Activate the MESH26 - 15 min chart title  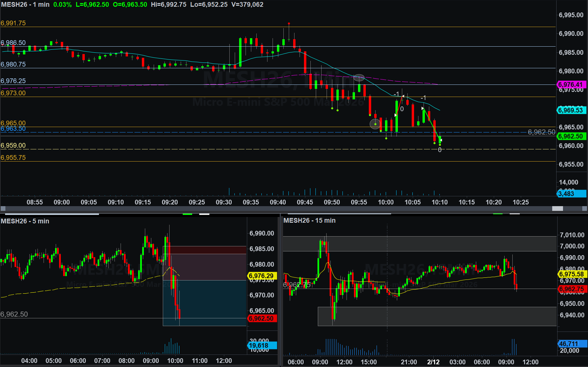click(x=309, y=220)
